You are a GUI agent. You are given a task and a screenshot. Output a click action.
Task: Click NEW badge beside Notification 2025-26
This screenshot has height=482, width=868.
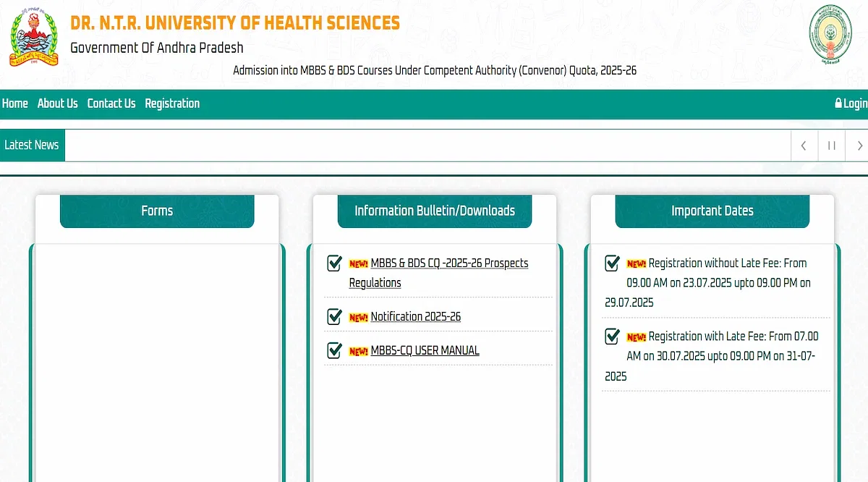pyautogui.click(x=359, y=317)
